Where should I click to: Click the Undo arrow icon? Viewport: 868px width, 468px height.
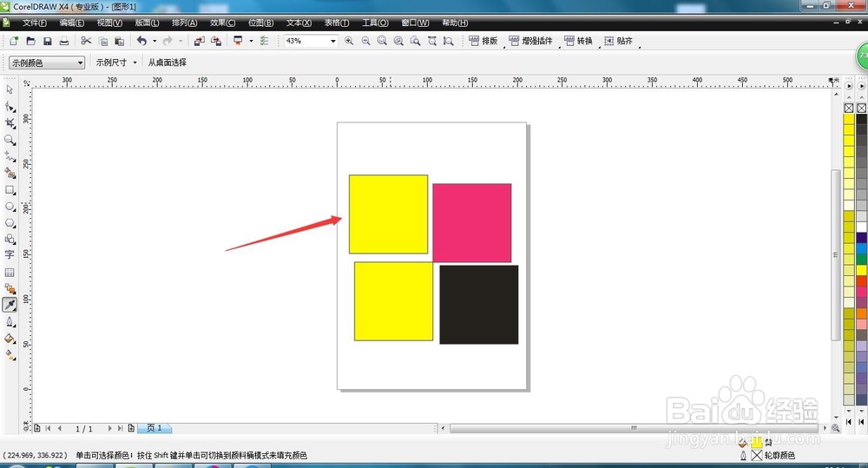[x=142, y=41]
